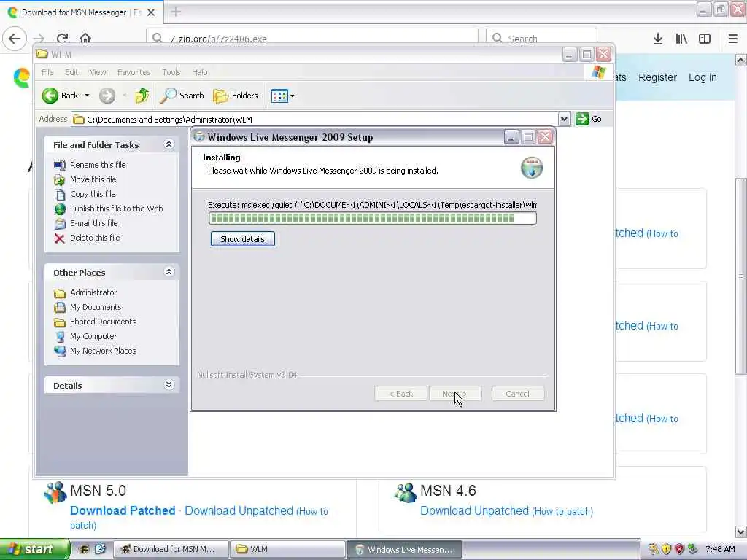The height and width of the screenshot is (560, 747).
Task: Open My Computer in Other Places
Action: tap(93, 336)
